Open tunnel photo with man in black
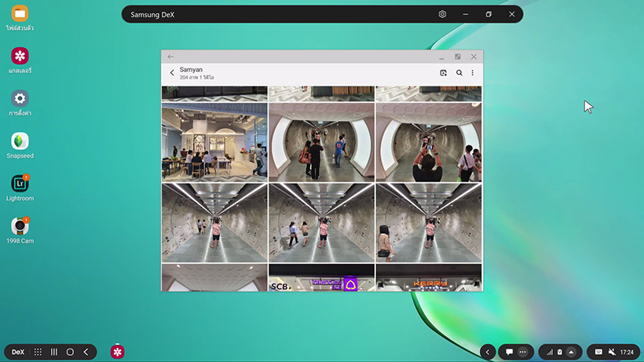 pyautogui.click(x=321, y=142)
